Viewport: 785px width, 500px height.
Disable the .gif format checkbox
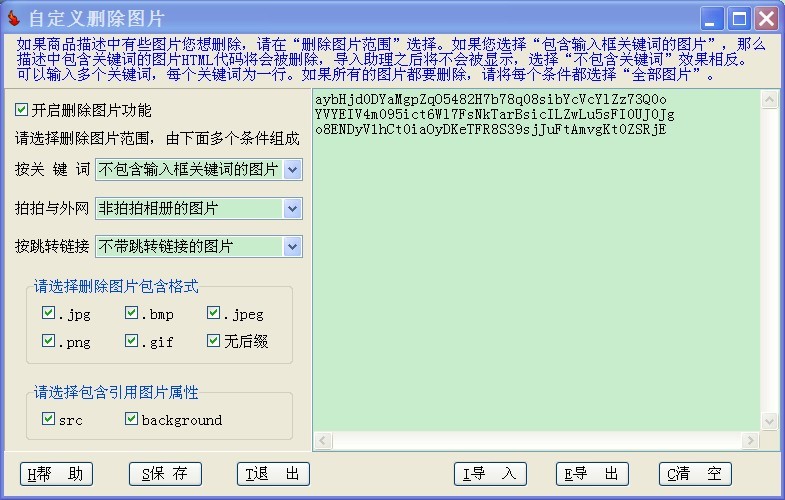(132, 341)
